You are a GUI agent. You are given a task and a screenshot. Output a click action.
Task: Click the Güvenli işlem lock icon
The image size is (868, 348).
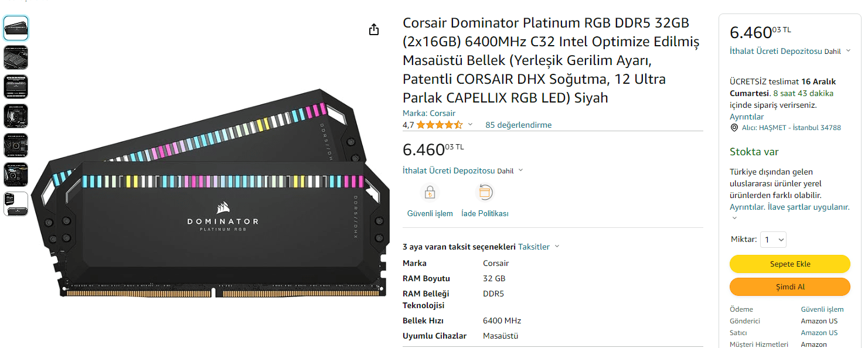tap(430, 192)
